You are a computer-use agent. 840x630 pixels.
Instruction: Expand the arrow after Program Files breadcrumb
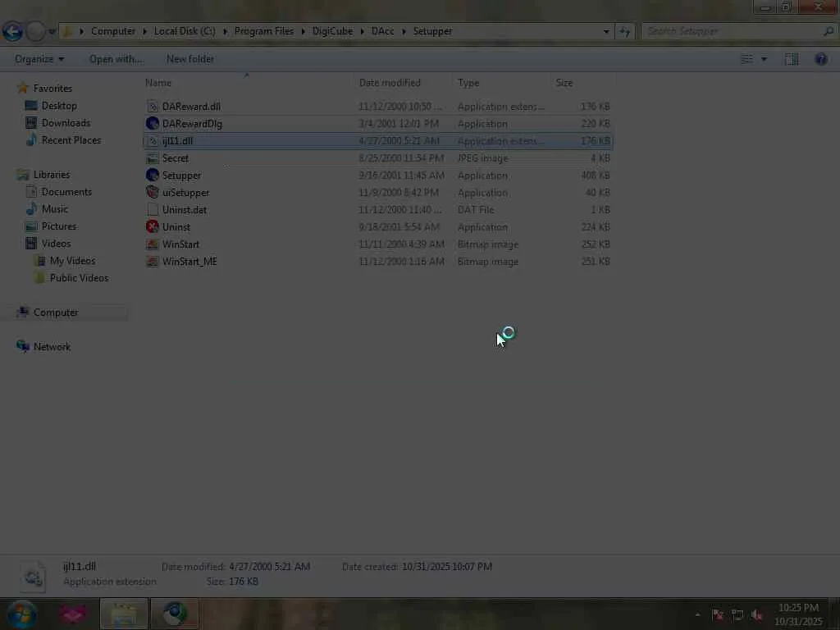304,31
